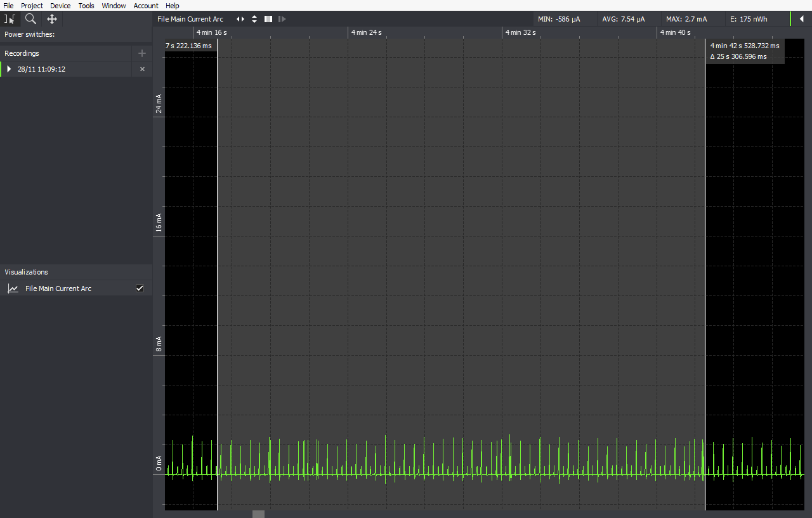
Task: Click the 4 min 40 s timeline tick
Action: pos(675,32)
